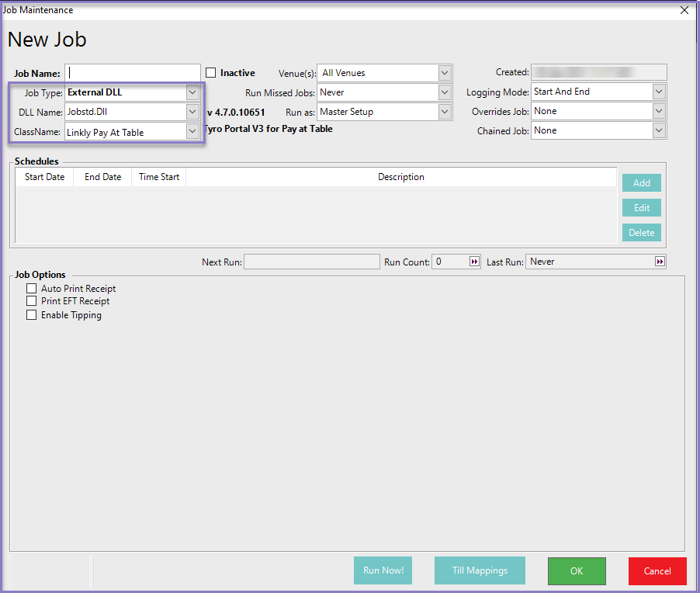
Task: Open the Run Missed Jobs dropdown
Action: click(x=445, y=92)
